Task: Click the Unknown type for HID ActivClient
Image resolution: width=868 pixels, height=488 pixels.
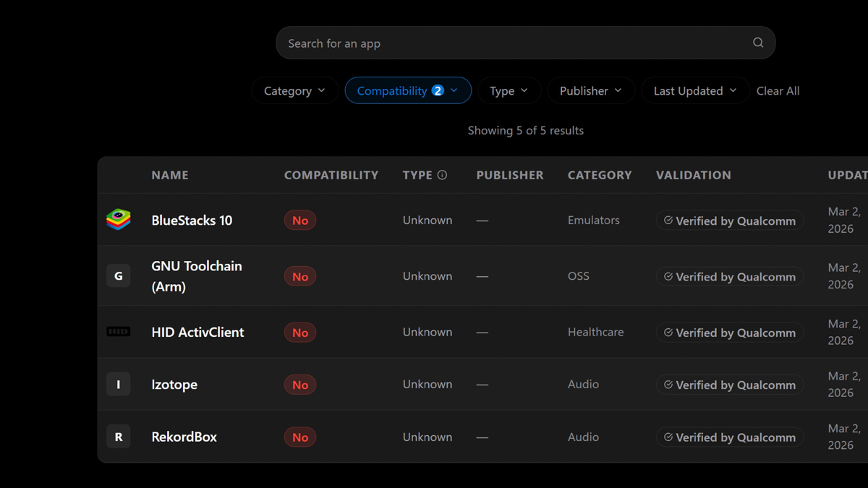Action: pyautogui.click(x=427, y=332)
